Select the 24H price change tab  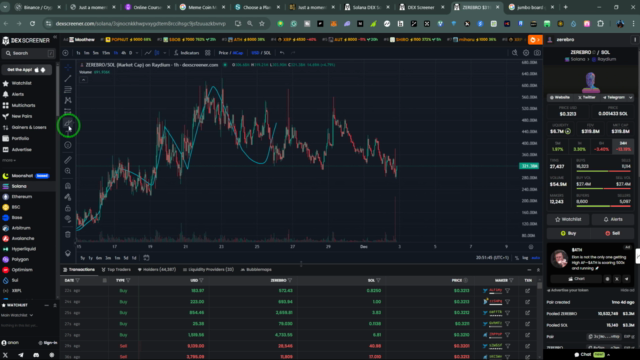pos(623,146)
